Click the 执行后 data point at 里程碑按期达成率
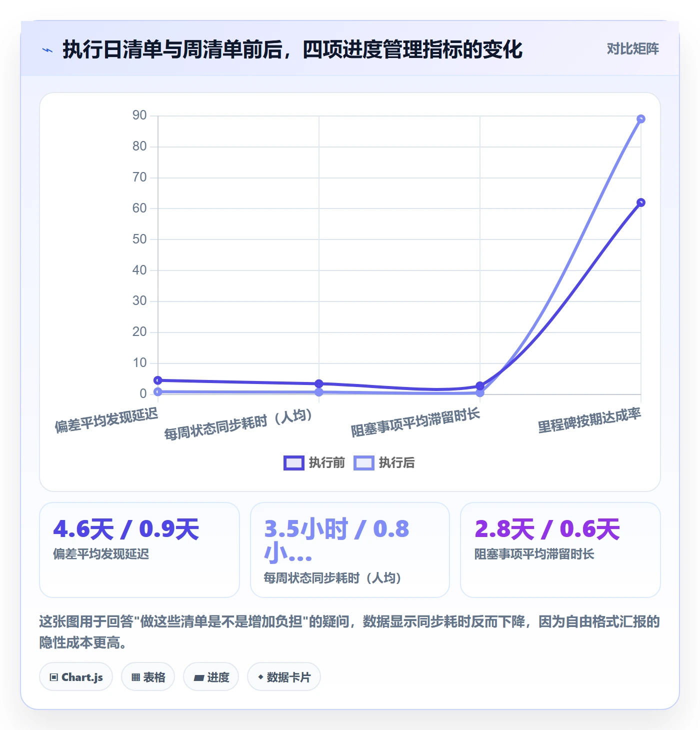The image size is (700, 730). [641, 119]
